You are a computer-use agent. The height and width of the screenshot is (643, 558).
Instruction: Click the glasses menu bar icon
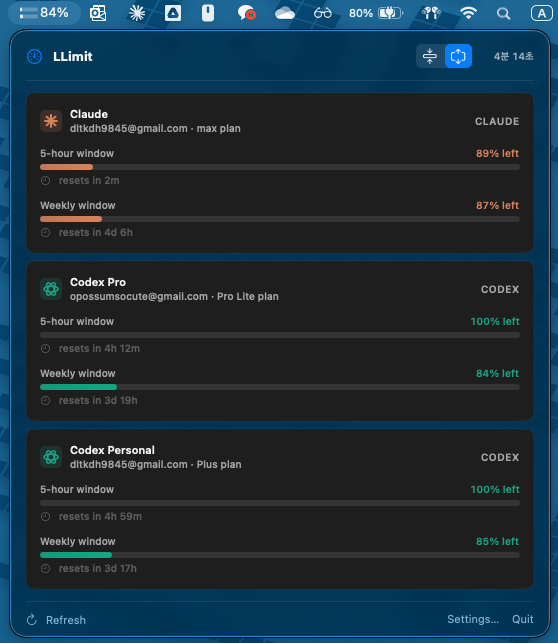click(323, 13)
